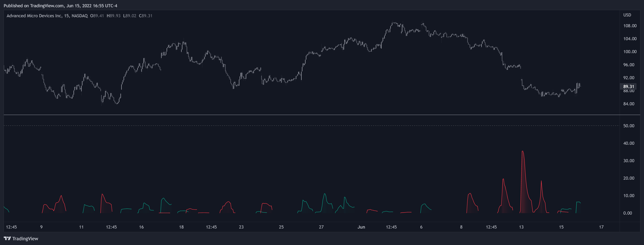This screenshot has height=245, width=644.
Task: Click the current price tag 89.31
Action: click(628, 87)
